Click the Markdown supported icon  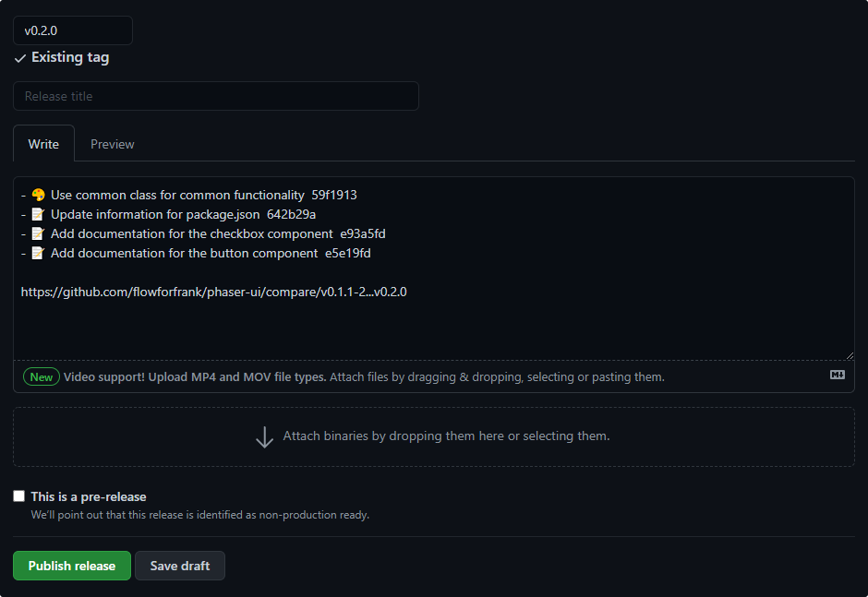838,375
